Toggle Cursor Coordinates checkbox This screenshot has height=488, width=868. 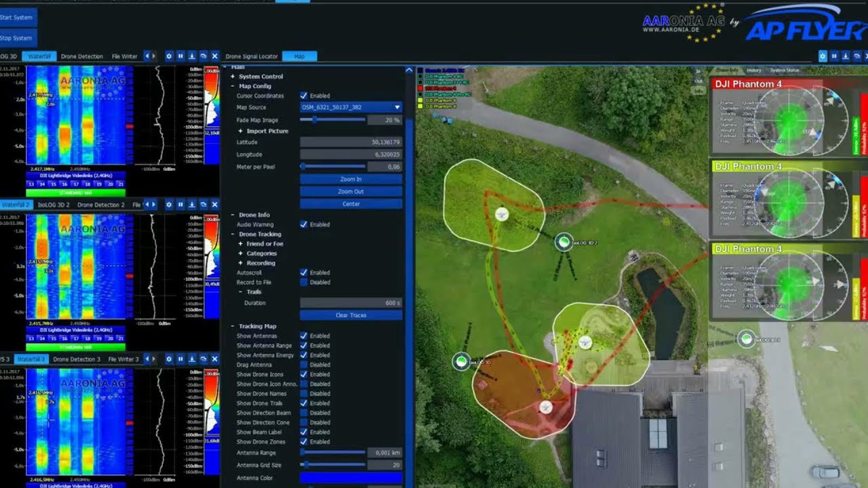304,96
